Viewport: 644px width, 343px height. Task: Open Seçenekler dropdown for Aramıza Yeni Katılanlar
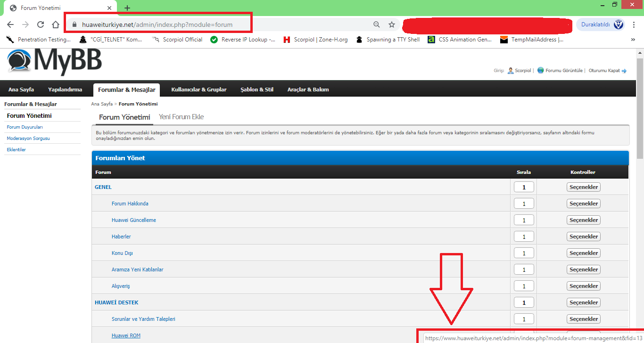coord(584,269)
